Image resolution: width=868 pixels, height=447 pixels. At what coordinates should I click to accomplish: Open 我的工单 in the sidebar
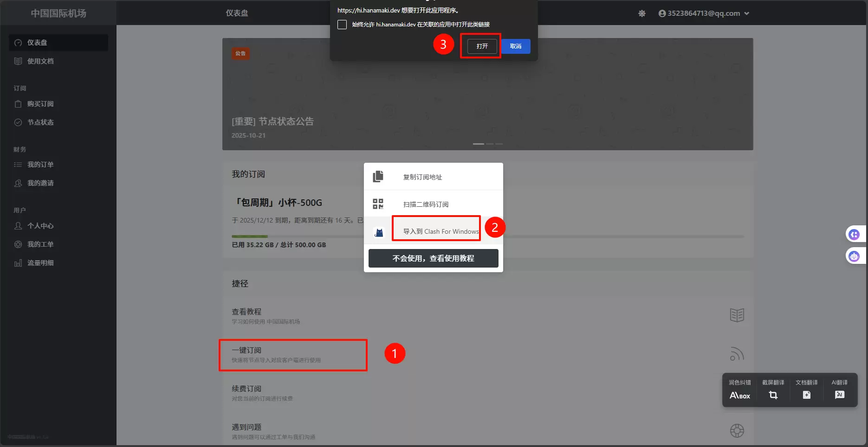(41, 244)
